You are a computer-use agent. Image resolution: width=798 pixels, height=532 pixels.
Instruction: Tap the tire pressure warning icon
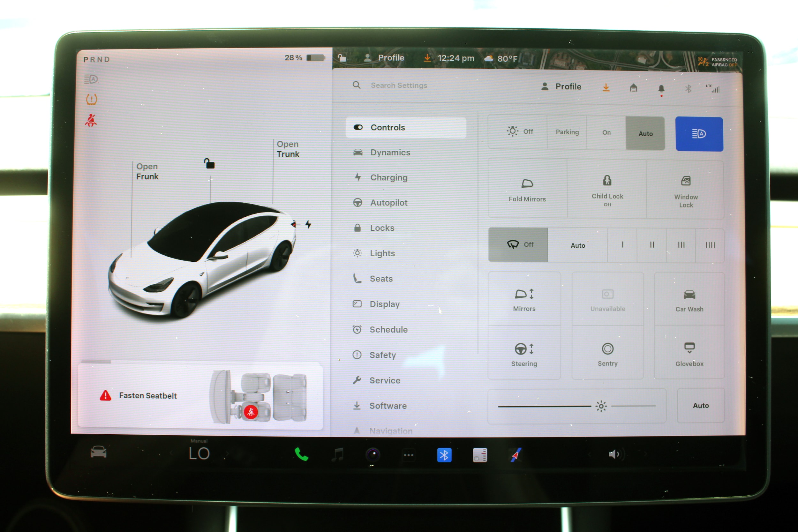(91, 99)
